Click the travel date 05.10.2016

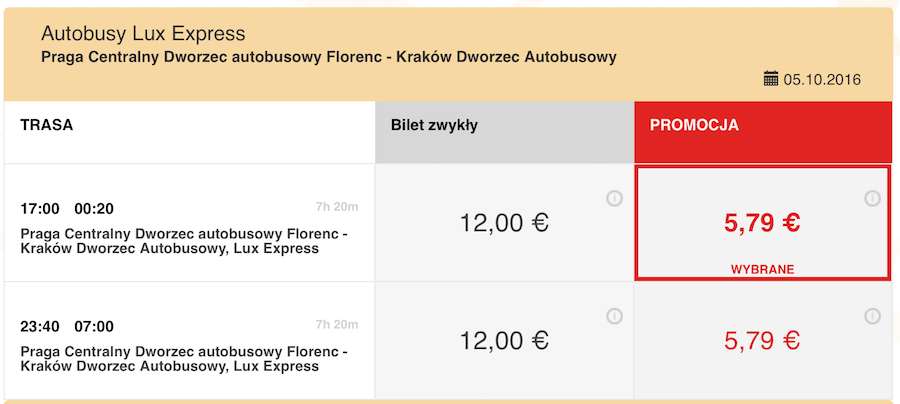pos(822,79)
